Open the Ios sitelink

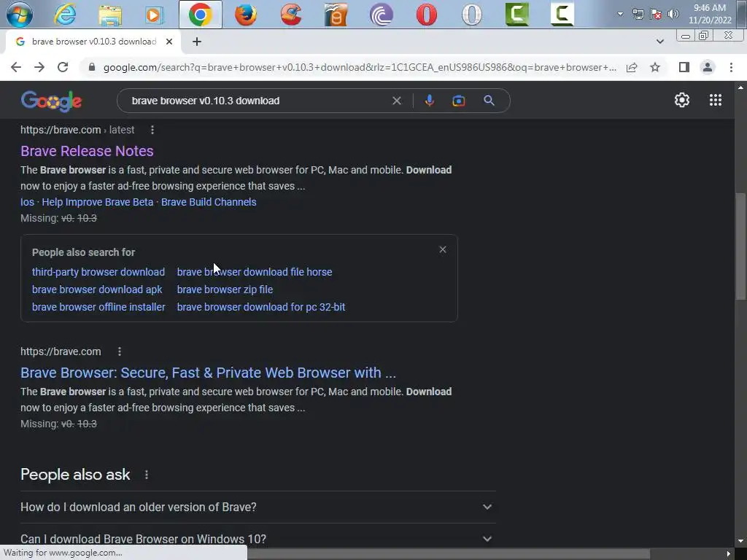click(27, 202)
